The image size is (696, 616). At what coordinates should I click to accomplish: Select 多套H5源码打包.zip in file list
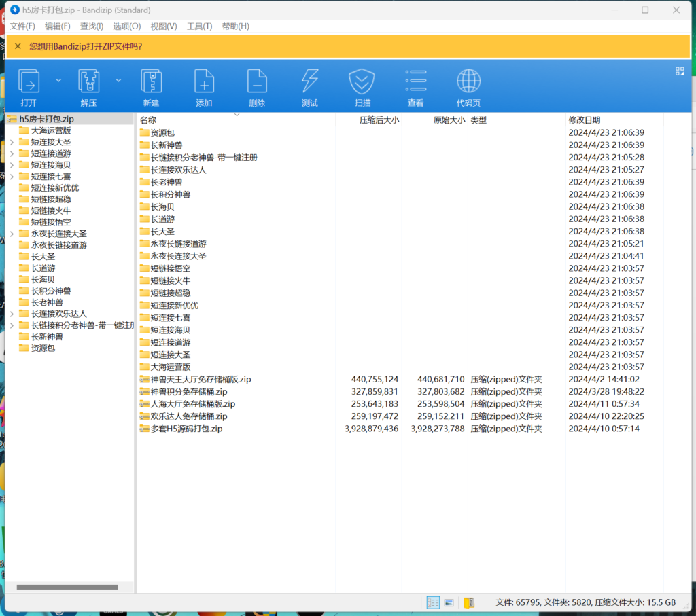pos(186,429)
